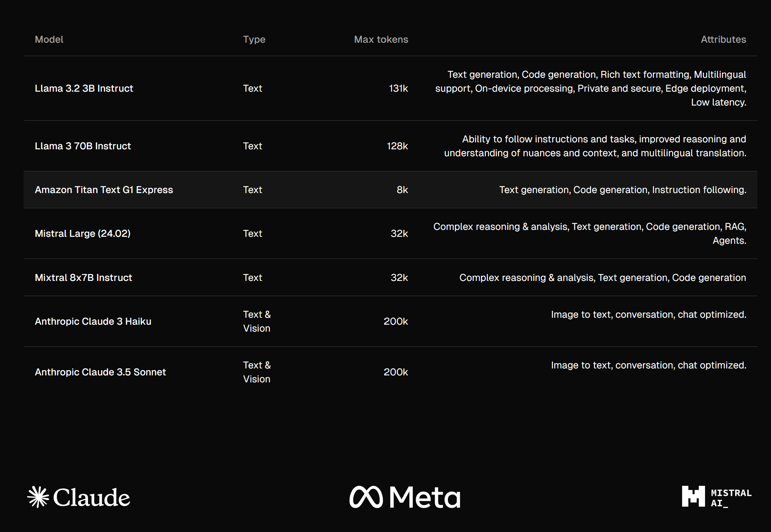Click the Mistral AI logo
Image resolution: width=771 pixels, height=532 pixels.
[x=716, y=497]
